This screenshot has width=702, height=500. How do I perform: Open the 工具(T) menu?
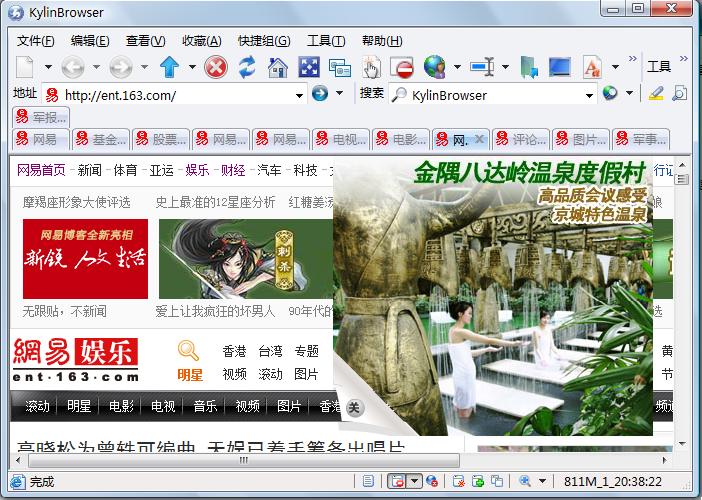click(326, 41)
